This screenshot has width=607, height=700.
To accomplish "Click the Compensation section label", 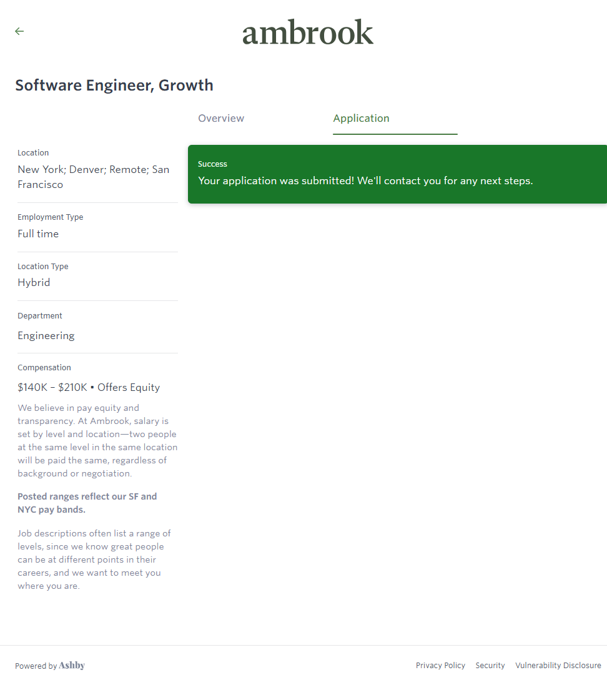I will [x=44, y=368].
